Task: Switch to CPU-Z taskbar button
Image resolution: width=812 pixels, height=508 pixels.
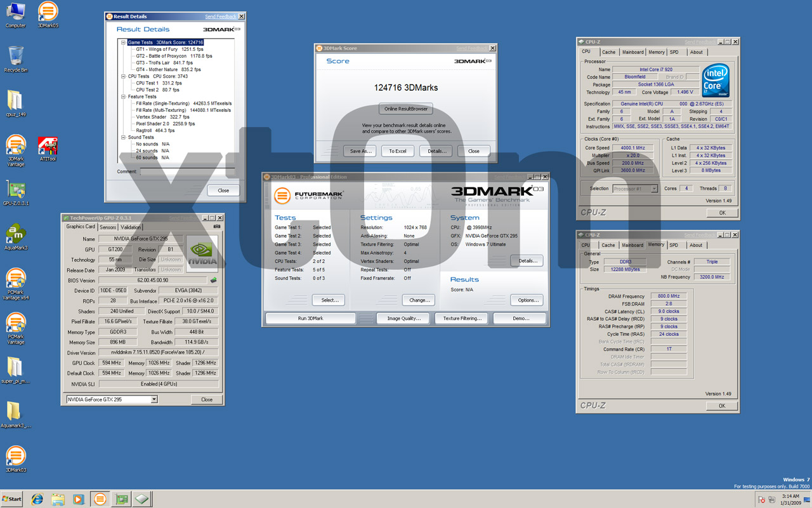Action: point(141,499)
